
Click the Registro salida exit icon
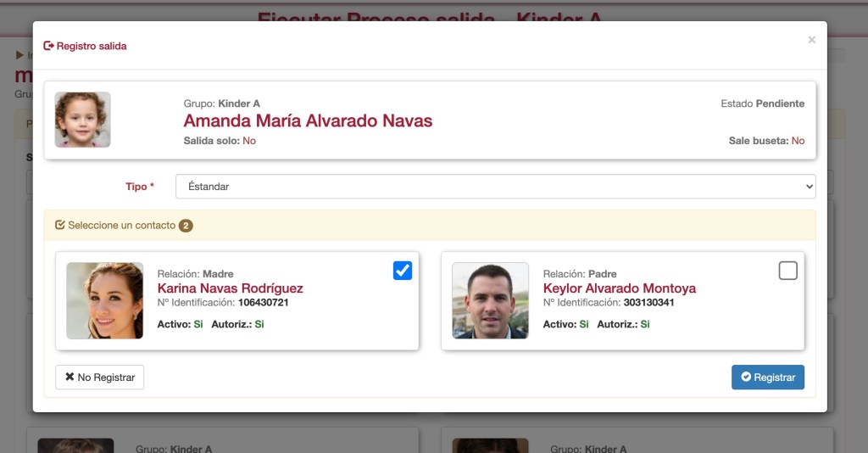[x=48, y=46]
